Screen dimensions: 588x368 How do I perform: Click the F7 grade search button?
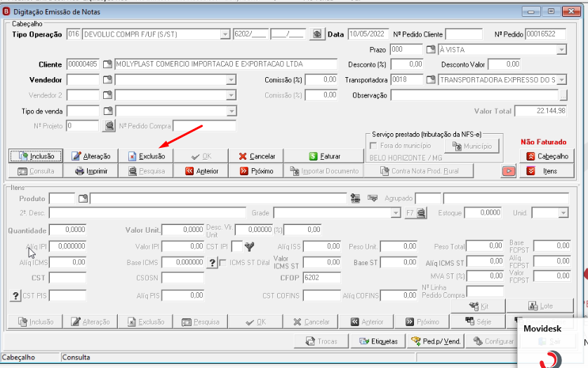(416, 213)
